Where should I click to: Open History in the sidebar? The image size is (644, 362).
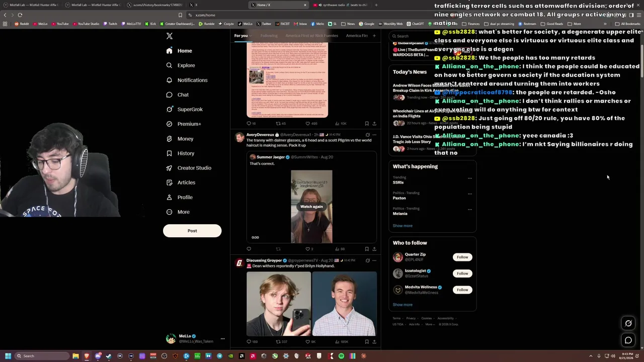[x=180, y=153]
